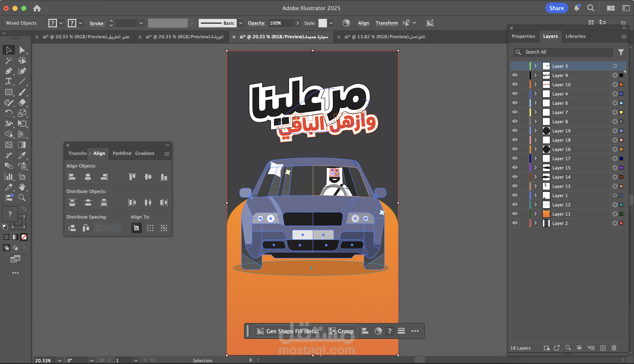
Task: Select the Hand tool
Action: pyautogui.click(x=22, y=187)
